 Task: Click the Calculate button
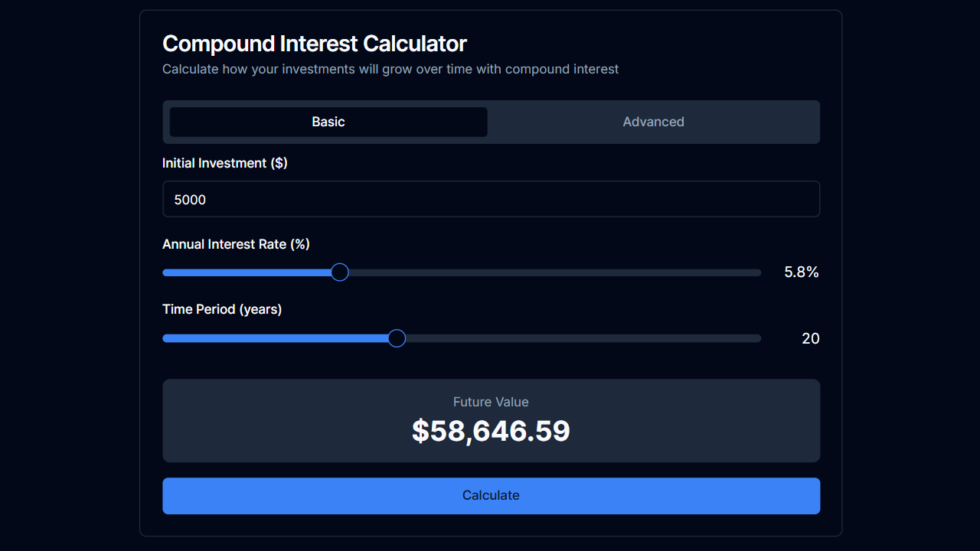[x=491, y=495]
